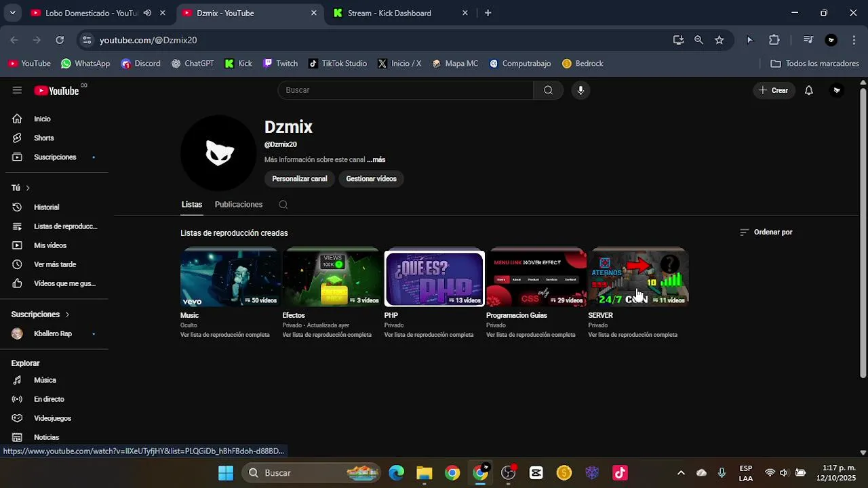Open File Explorer from taskbar
The image size is (868, 488).
(x=425, y=473)
